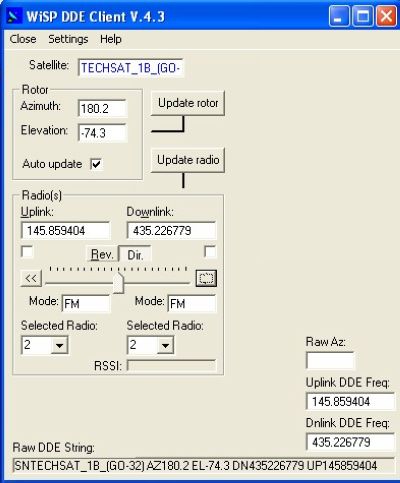Enable the checkbox under Uplink frequency
This screenshot has height=483, width=400.
click(27, 251)
